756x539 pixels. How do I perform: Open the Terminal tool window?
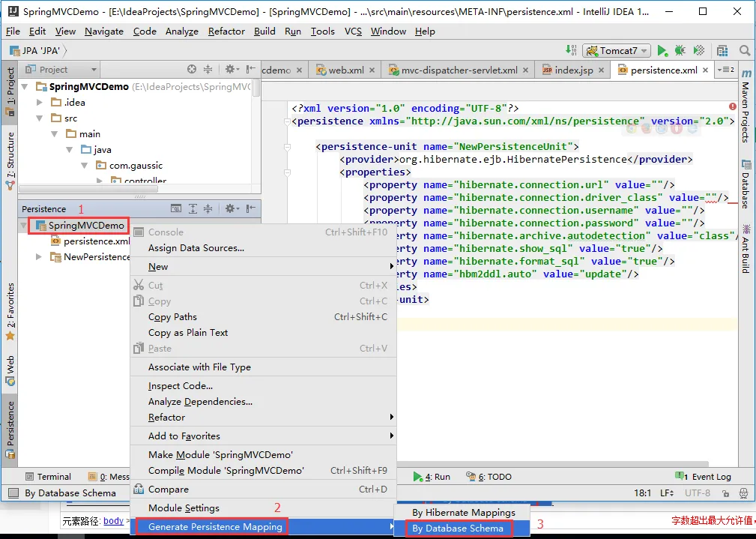click(48, 477)
